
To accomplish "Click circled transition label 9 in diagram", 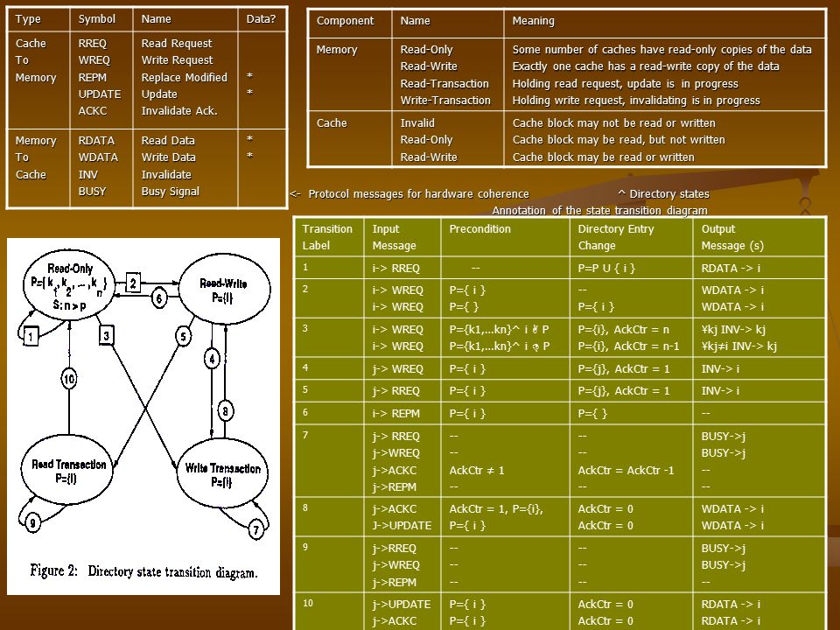I will tap(32, 521).
